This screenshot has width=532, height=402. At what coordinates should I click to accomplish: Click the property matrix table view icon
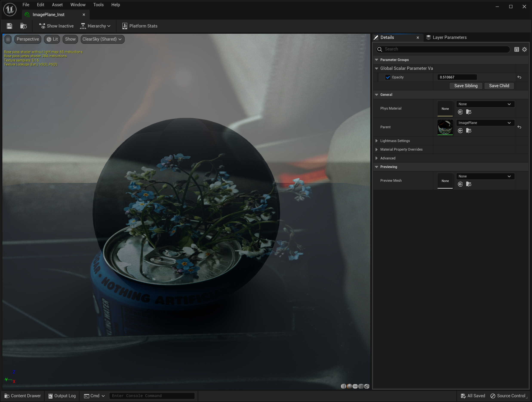[516, 49]
